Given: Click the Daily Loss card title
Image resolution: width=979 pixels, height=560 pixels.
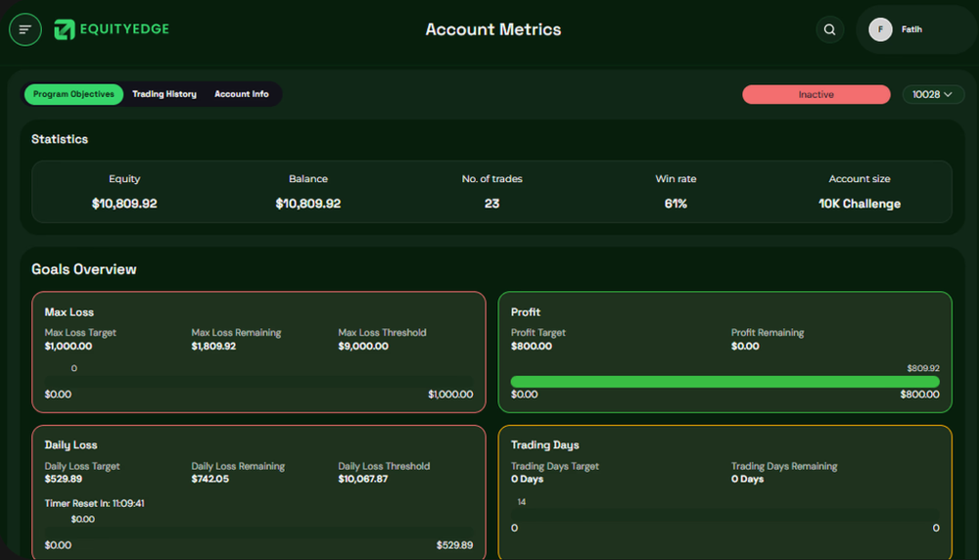Looking at the screenshot, I should (70, 445).
